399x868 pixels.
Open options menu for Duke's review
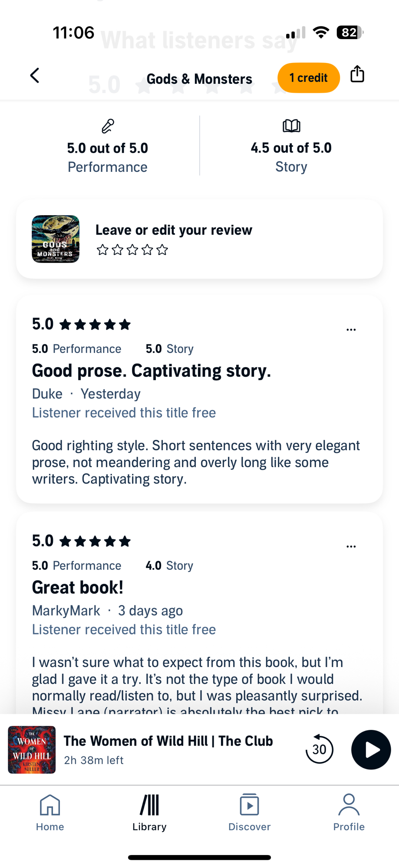[351, 330]
